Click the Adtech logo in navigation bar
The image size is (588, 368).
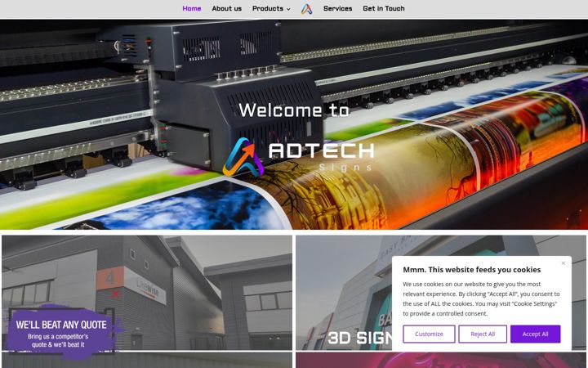(x=306, y=9)
